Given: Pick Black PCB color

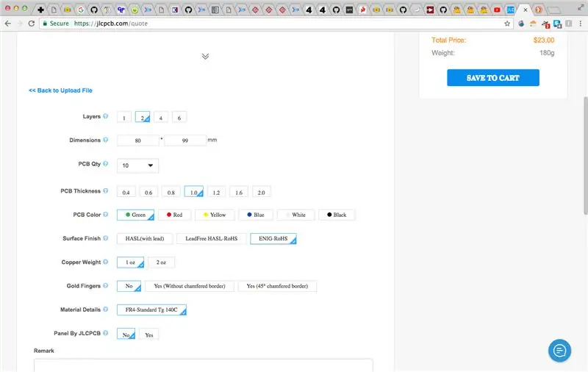Looking at the screenshot, I should [337, 215].
